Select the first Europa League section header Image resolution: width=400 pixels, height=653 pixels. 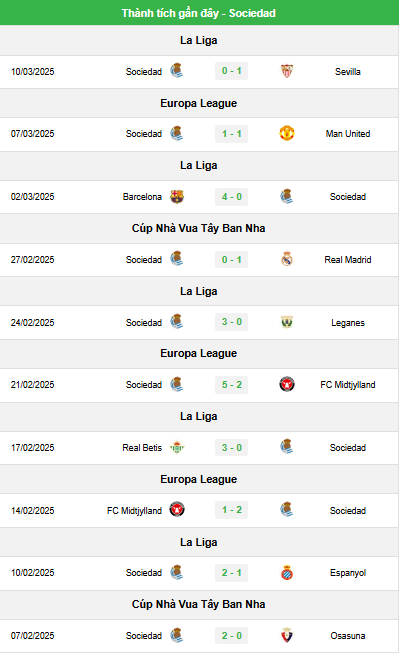pos(199,103)
